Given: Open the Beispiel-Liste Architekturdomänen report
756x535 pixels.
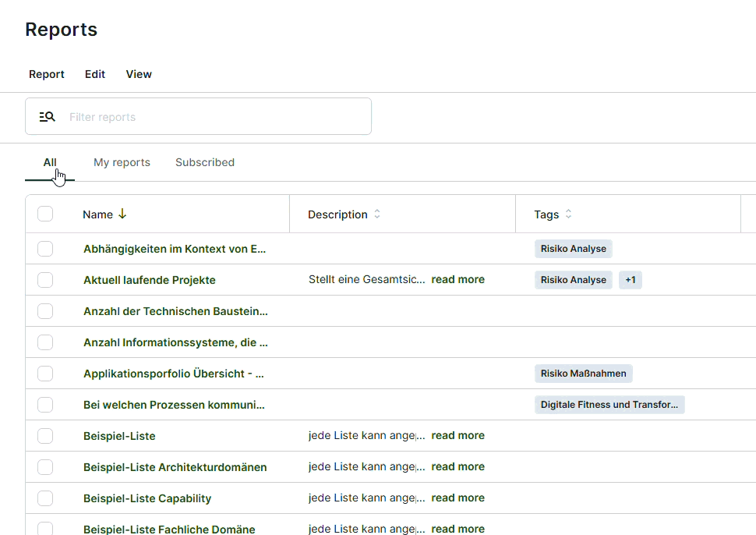Looking at the screenshot, I should pyautogui.click(x=175, y=467).
